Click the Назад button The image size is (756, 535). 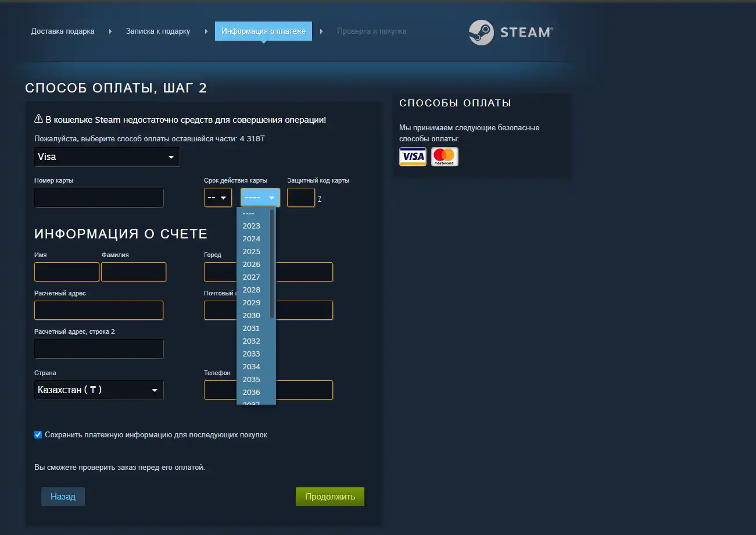pyautogui.click(x=63, y=497)
